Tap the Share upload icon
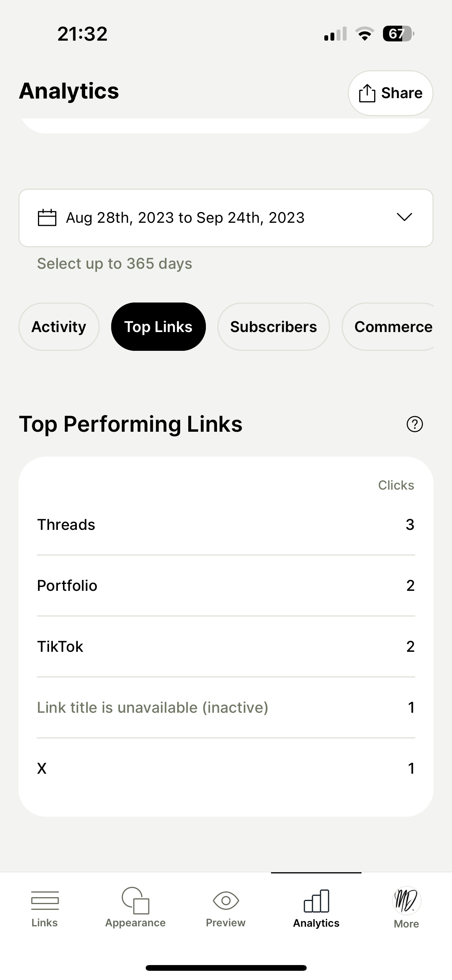 point(367,93)
